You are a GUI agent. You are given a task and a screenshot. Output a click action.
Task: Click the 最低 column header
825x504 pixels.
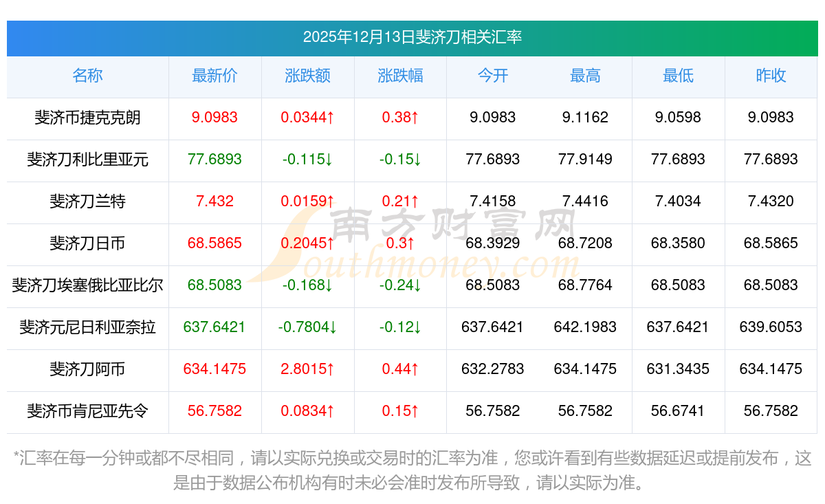678,76
